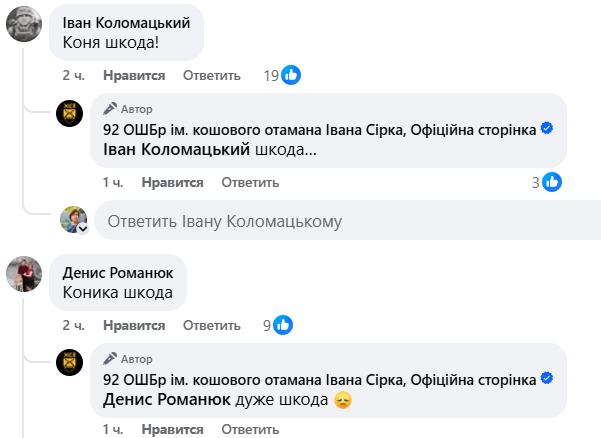Open the "2 ч." timestamp under "Коня шкода!"
This screenshot has height=438, width=601.
[x=73, y=75]
